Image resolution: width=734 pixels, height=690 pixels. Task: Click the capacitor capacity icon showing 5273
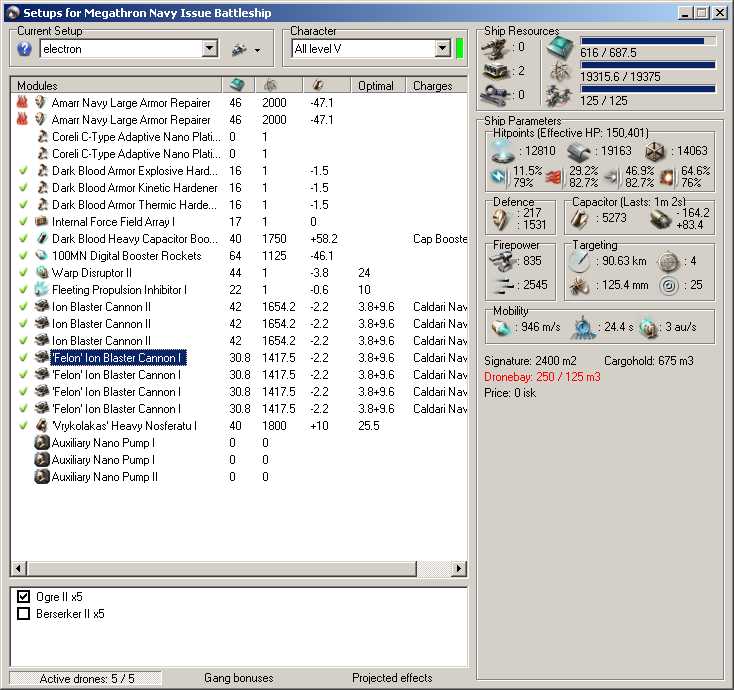pyautogui.click(x=580, y=219)
